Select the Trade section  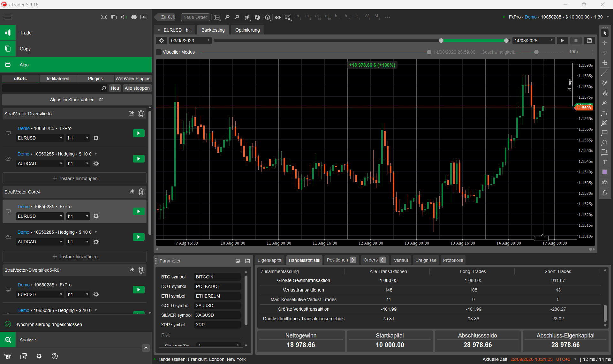pos(76,33)
